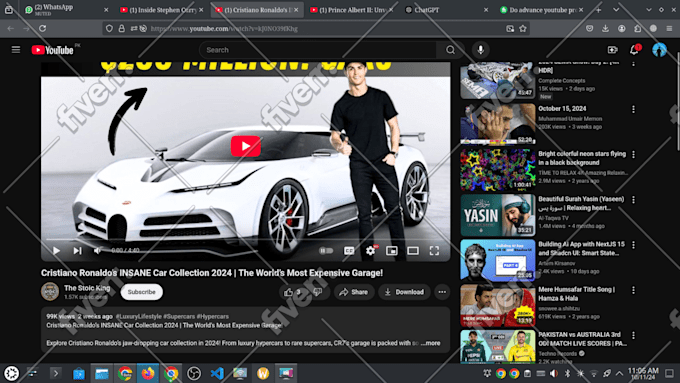This screenshot has width=680, height=383.
Task: Open browser extensions icon
Action: pos(638,29)
